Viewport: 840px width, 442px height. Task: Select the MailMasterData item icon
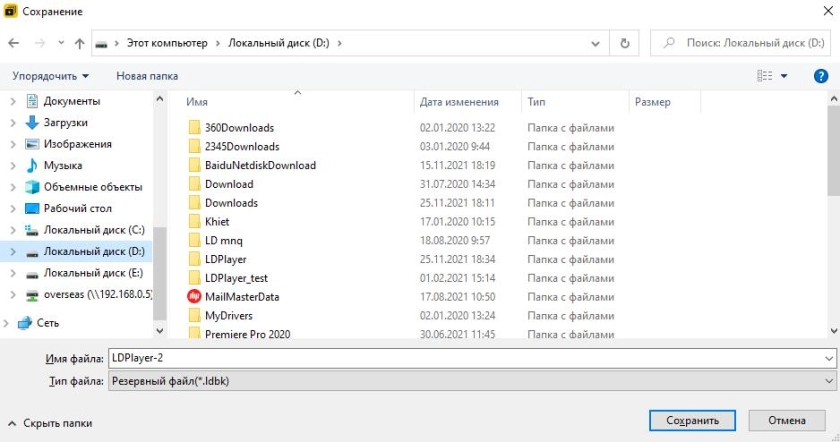(194, 297)
